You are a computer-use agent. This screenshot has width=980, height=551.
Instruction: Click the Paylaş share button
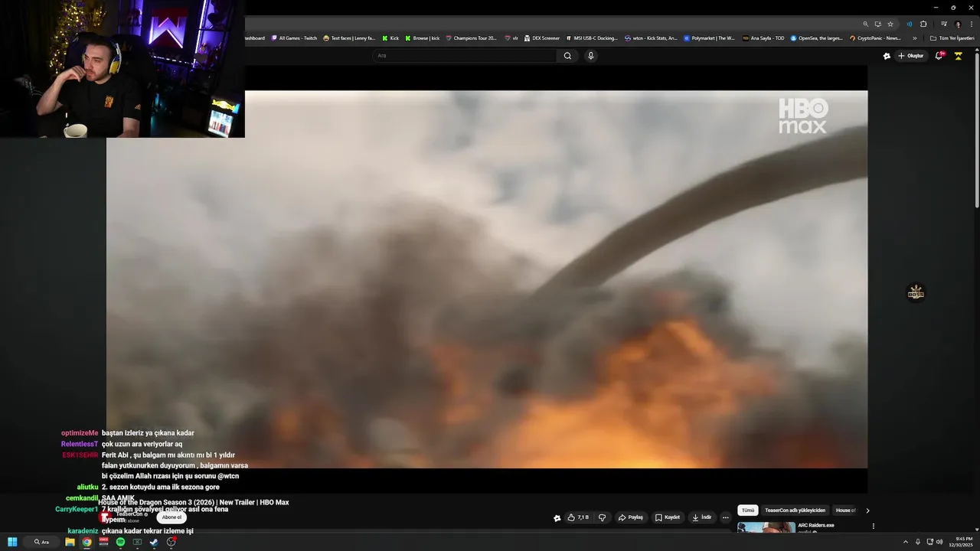click(630, 517)
